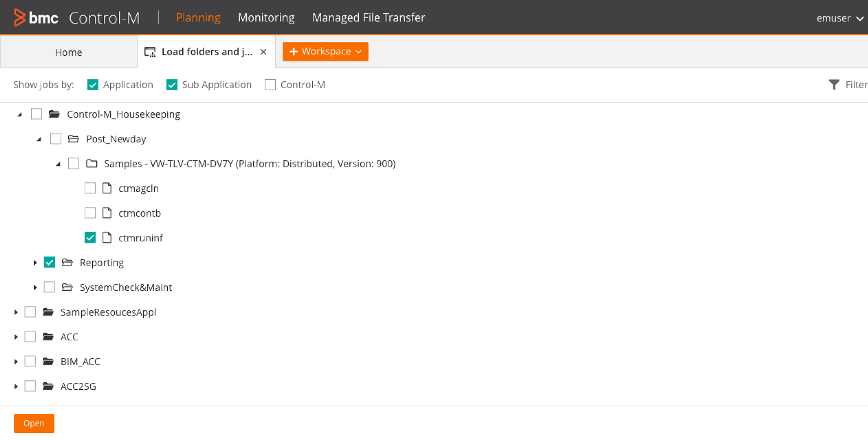Click the ctmagcln job file icon
The image size is (868, 440).
point(107,188)
